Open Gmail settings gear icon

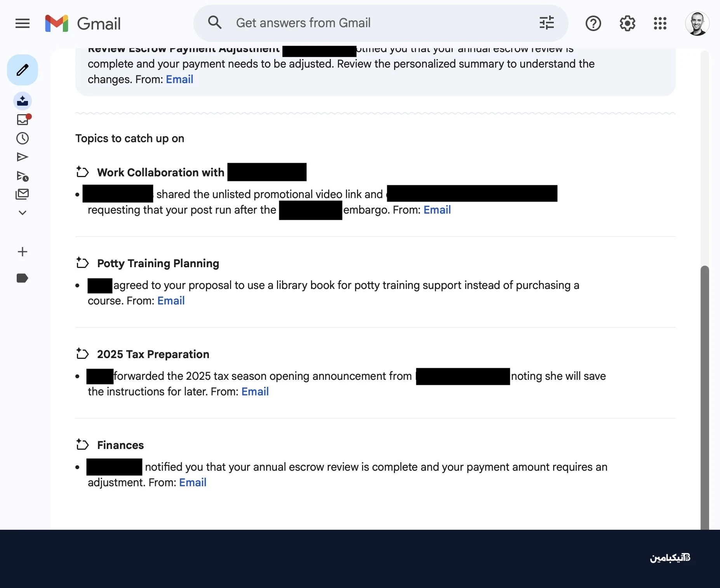pos(627,23)
